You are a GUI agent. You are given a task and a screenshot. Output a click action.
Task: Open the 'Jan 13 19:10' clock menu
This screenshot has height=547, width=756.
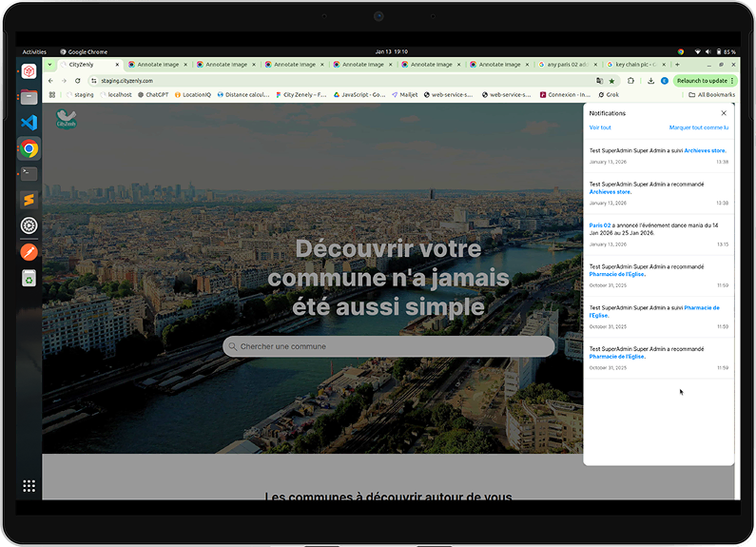point(392,51)
